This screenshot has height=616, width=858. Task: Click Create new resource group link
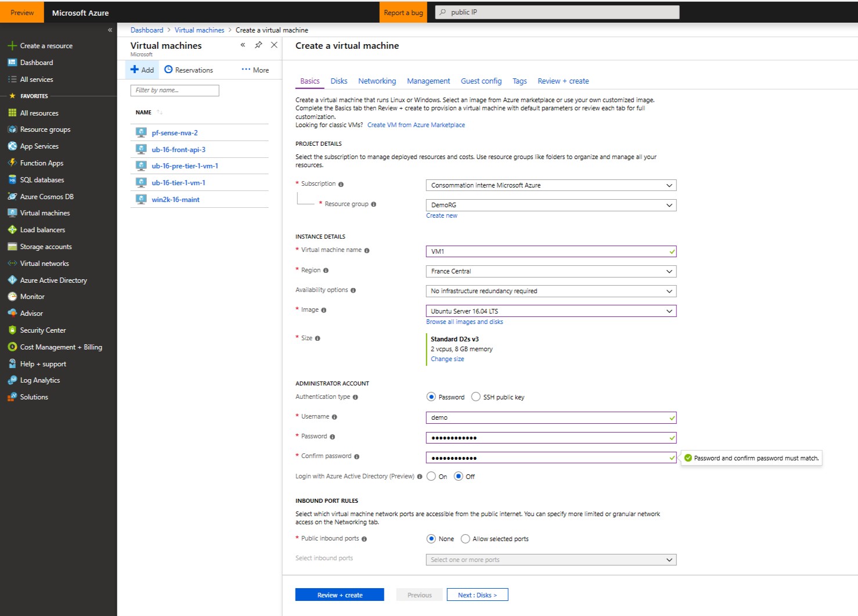coord(442,216)
